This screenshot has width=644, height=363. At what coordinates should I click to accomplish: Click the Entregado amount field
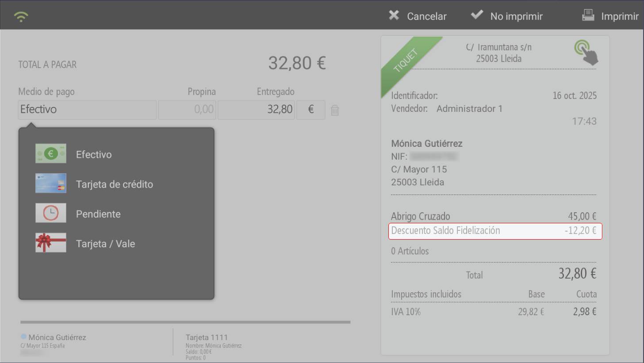click(x=256, y=110)
